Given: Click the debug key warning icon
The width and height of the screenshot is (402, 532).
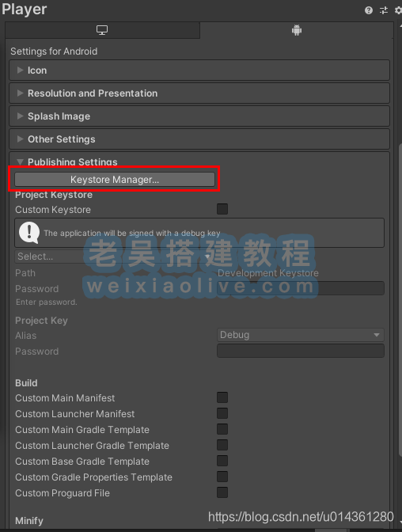Looking at the screenshot, I should pos(29,233).
